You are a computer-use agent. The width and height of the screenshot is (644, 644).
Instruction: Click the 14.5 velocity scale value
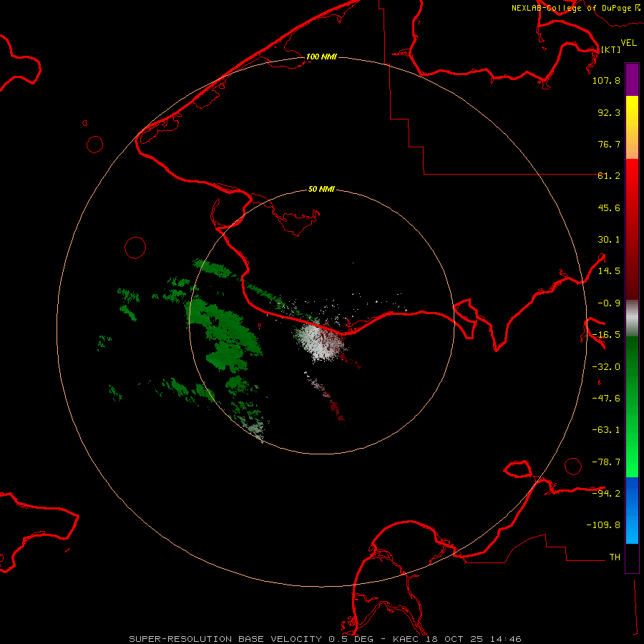(609, 271)
